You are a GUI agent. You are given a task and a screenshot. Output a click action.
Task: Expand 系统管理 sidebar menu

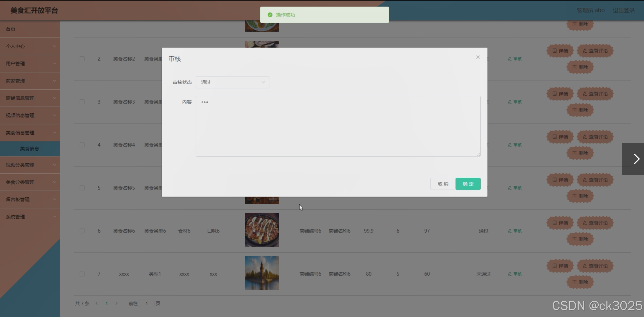[30, 217]
